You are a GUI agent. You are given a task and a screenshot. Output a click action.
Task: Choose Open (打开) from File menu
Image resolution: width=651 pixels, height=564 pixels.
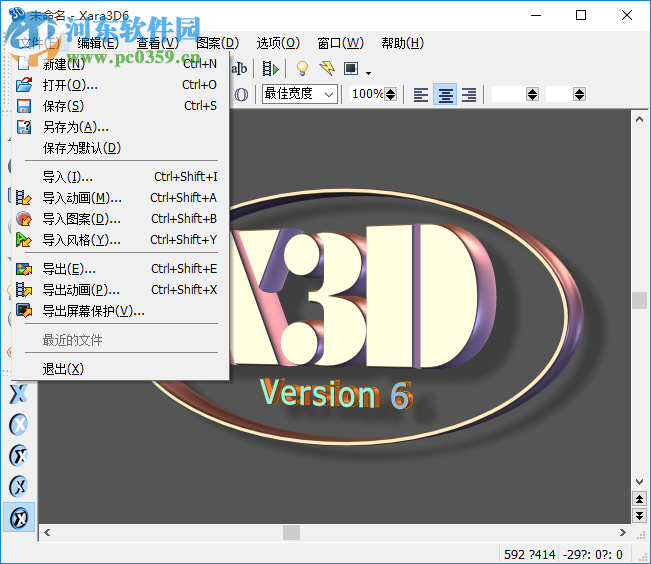[x=120, y=85]
